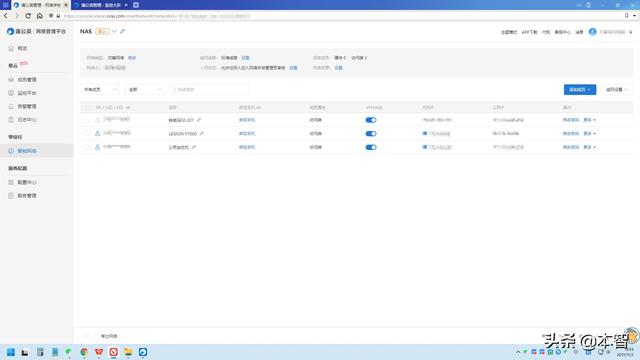The height and width of the screenshot is (360, 640).
Task: Open a new browser tab
Action: [136, 5]
